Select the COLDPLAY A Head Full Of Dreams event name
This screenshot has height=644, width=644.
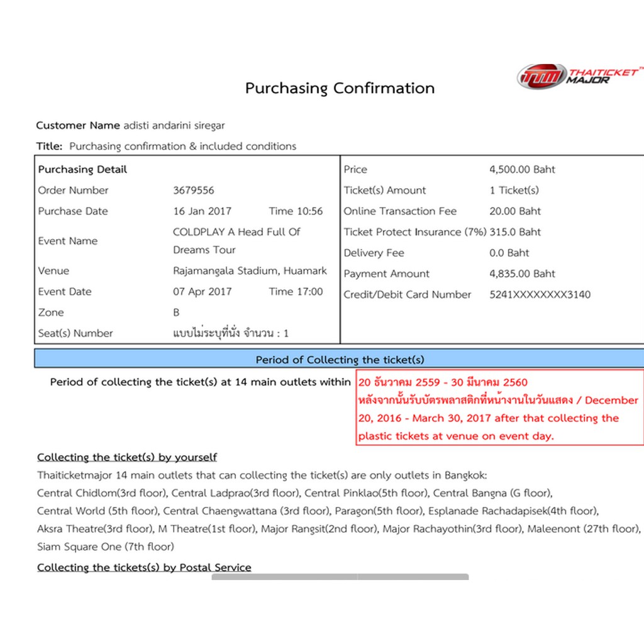click(x=236, y=240)
